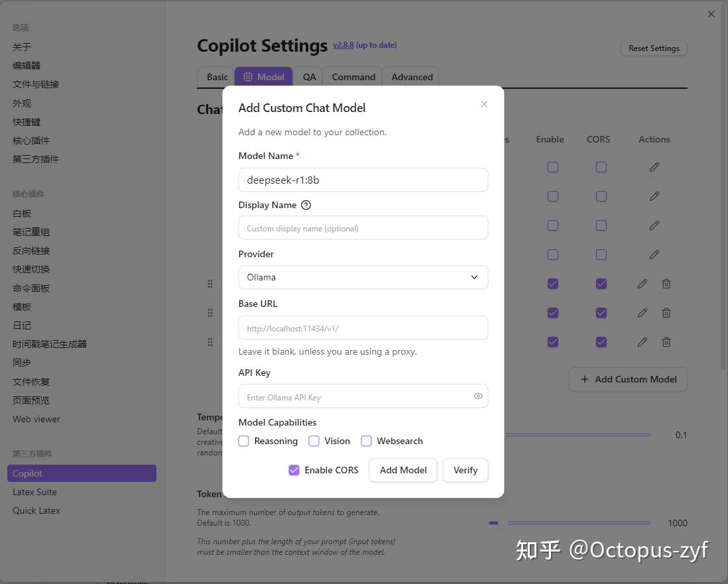Click the Verify button
Viewport: 728px width, 584px height.
pos(465,470)
